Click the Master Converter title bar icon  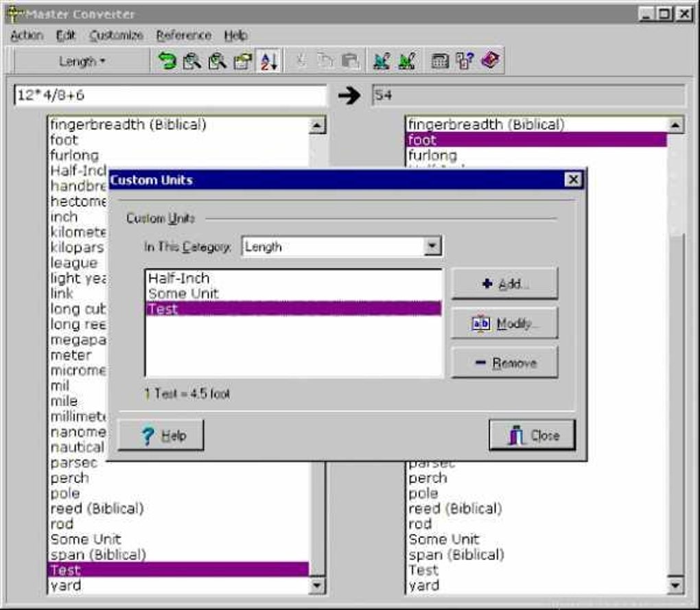click(14, 14)
